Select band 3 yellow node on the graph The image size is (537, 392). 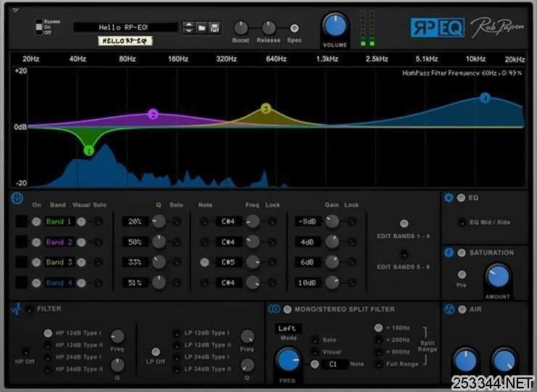tap(266, 109)
